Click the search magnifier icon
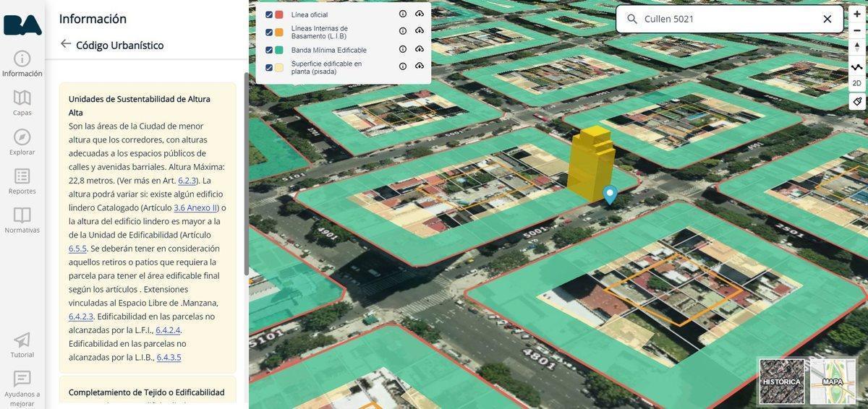 pyautogui.click(x=631, y=19)
